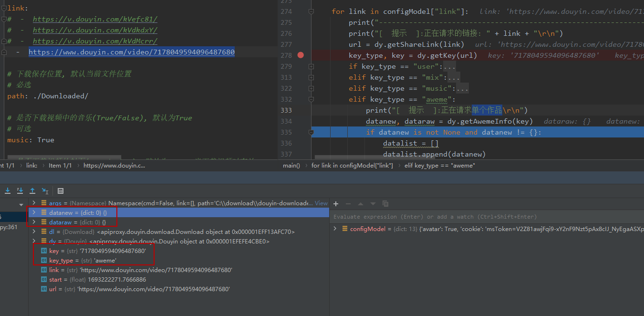Click the New Watch plus icon
The width and height of the screenshot is (644, 316).
tap(335, 204)
